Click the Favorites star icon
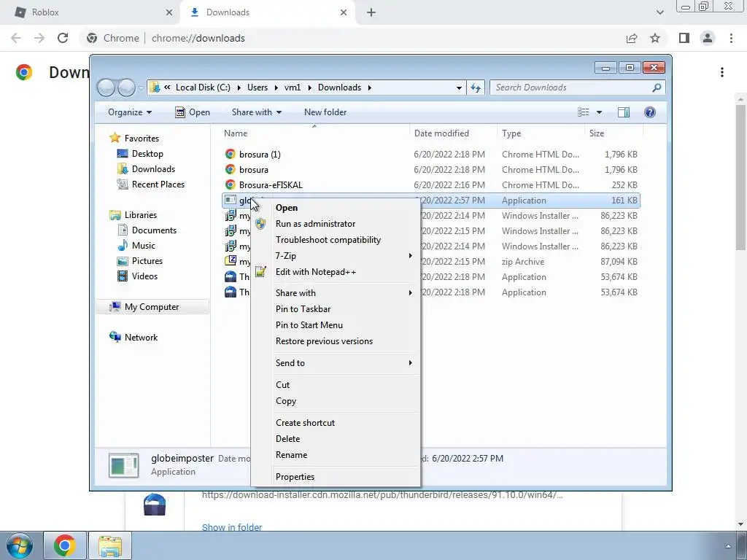The height and width of the screenshot is (560, 747). (115, 138)
